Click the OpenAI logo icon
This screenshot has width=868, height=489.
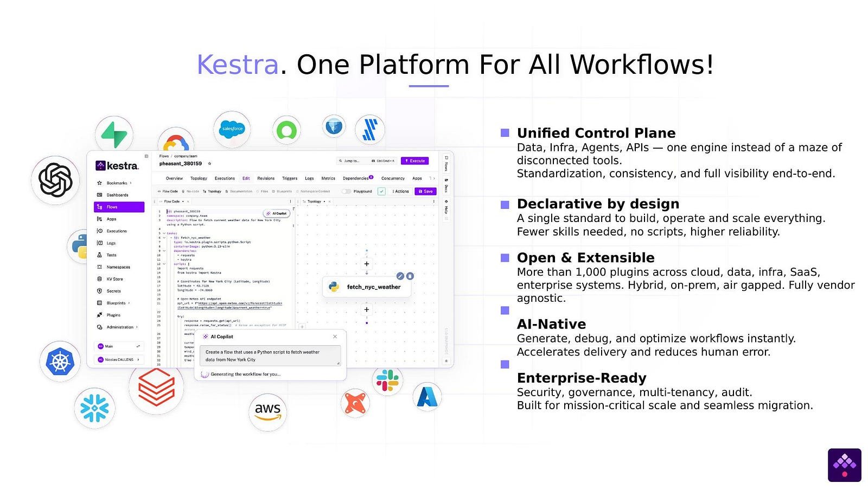55,180
